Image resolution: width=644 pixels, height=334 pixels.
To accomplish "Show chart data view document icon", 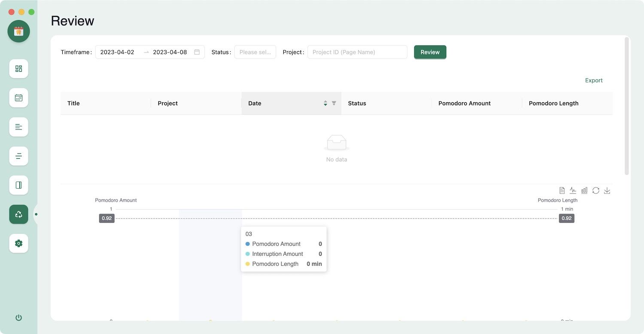I will (x=562, y=190).
